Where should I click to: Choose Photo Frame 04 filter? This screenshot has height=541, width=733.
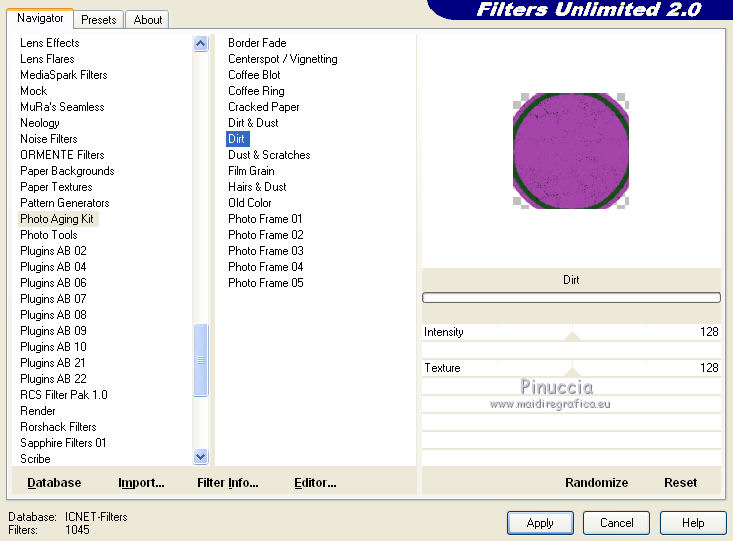(x=266, y=267)
